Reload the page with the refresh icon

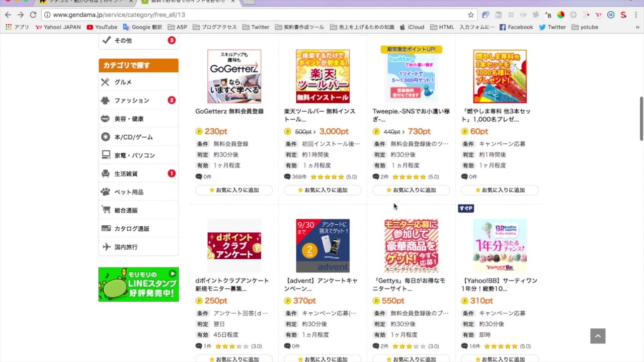[x=33, y=15]
